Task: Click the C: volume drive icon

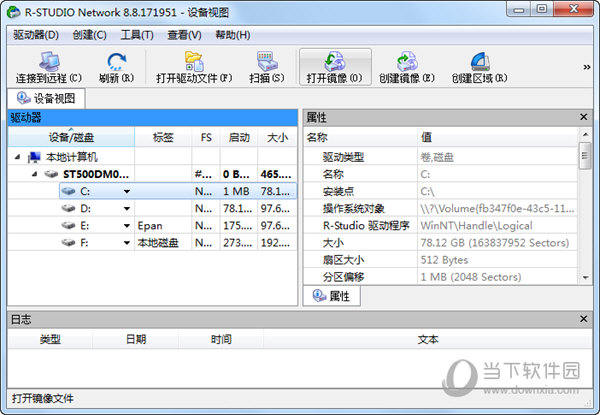Action: [68, 191]
